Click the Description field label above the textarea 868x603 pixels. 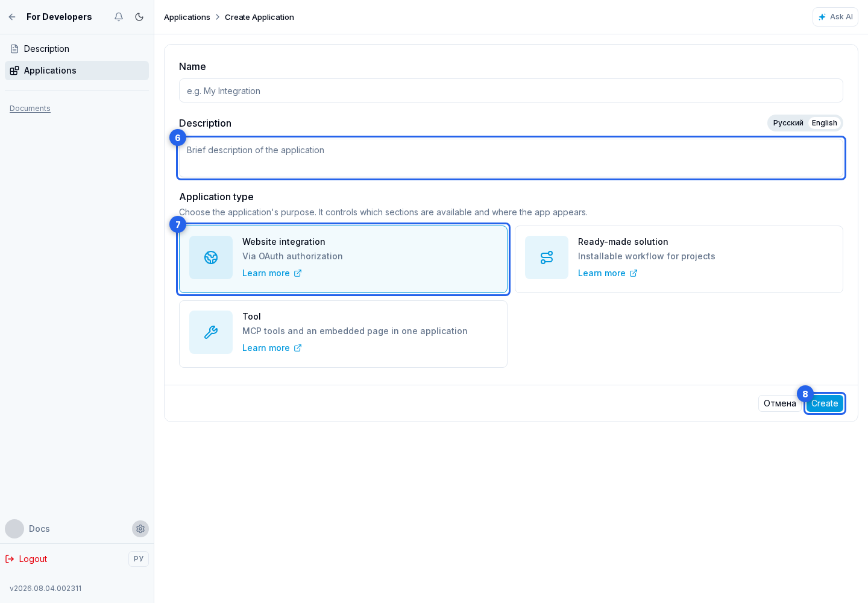coord(205,123)
